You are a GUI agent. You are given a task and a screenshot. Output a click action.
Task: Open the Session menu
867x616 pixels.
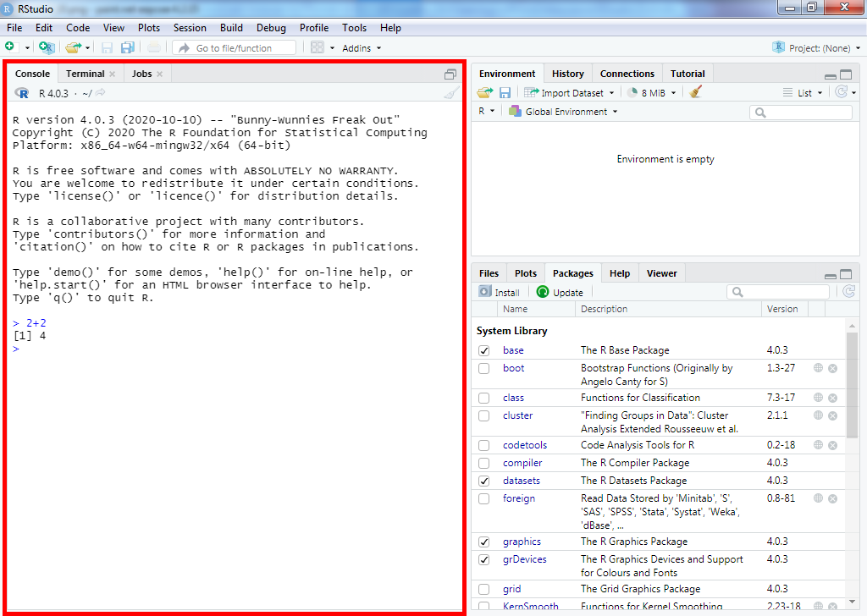coord(190,28)
